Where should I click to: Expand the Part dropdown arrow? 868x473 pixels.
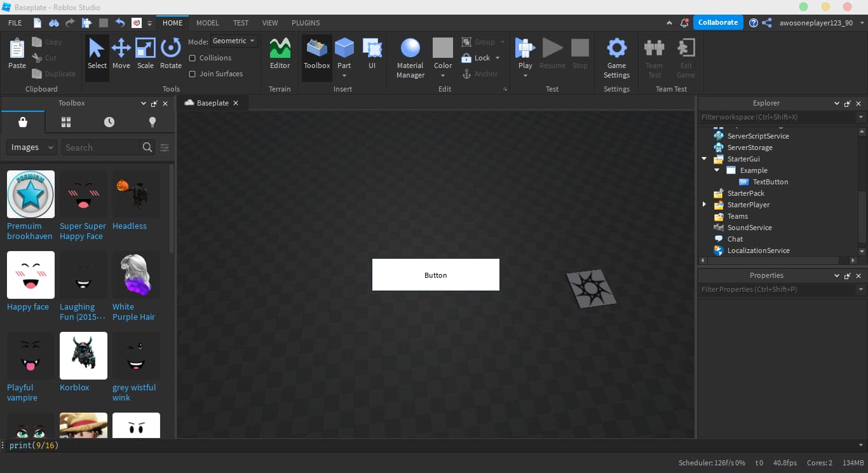344,76
